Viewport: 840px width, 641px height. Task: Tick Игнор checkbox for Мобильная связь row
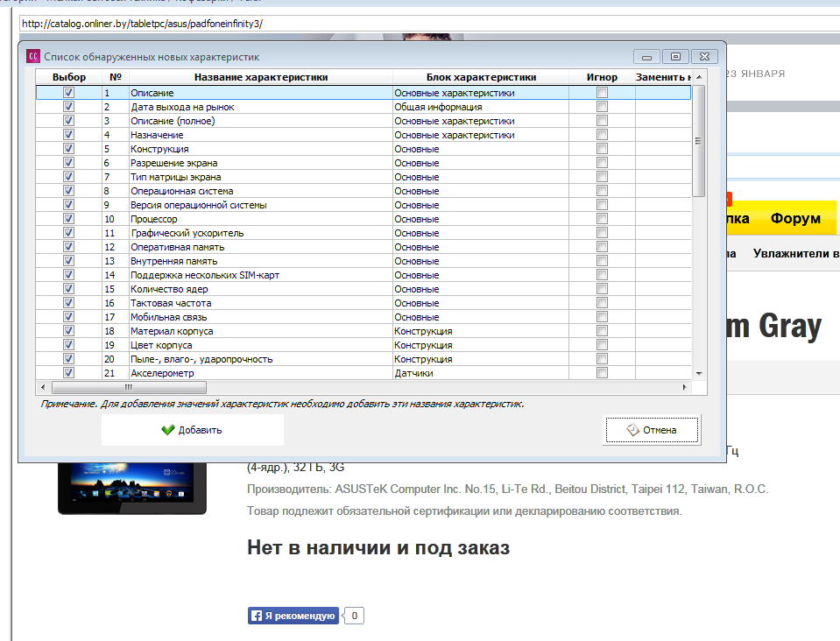pyautogui.click(x=602, y=316)
